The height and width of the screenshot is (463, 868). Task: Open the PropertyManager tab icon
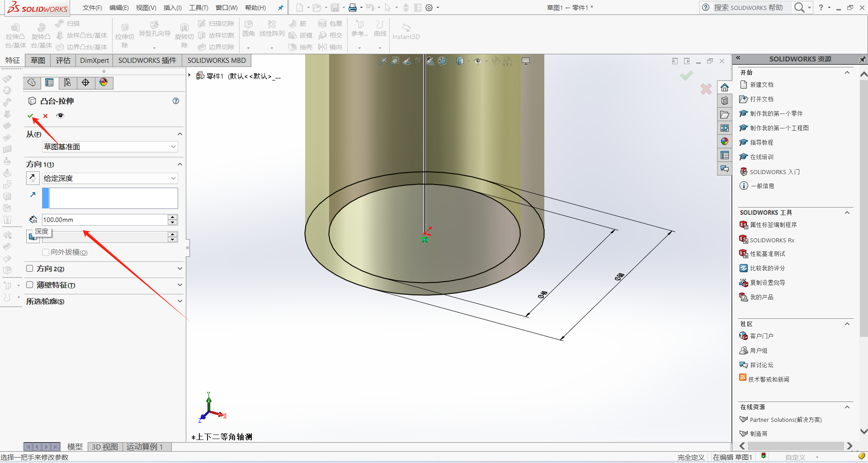pyautogui.click(x=49, y=82)
